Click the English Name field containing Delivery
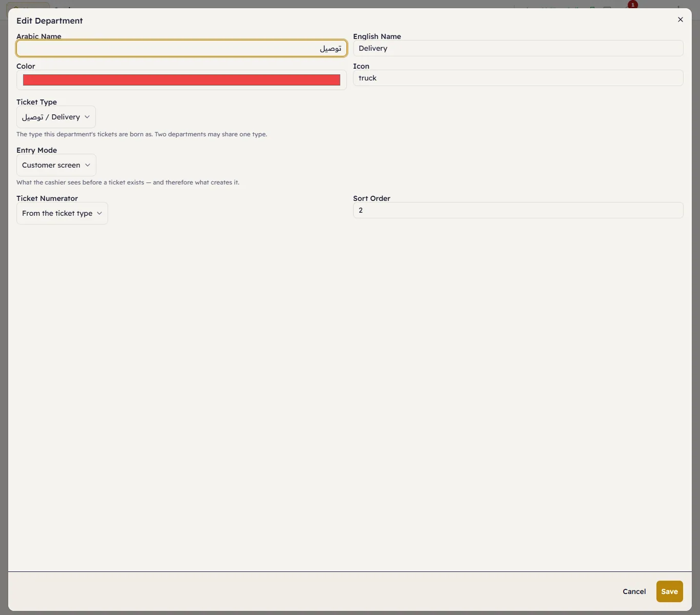700x615 pixels. [x=518, y=48]
